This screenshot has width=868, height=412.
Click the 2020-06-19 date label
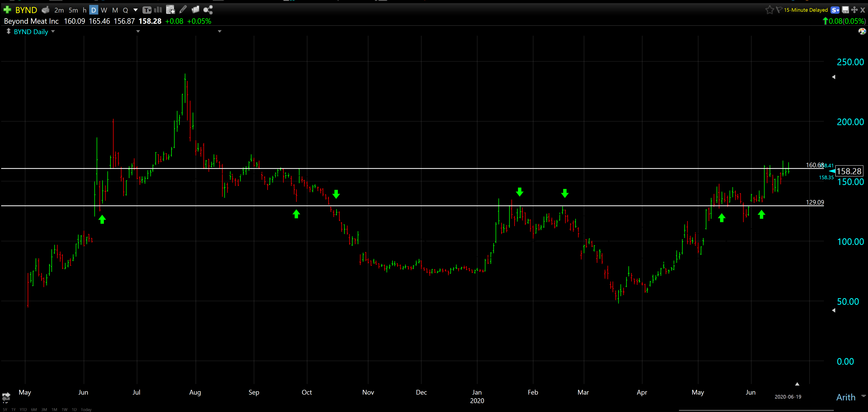tap(788, 397)
